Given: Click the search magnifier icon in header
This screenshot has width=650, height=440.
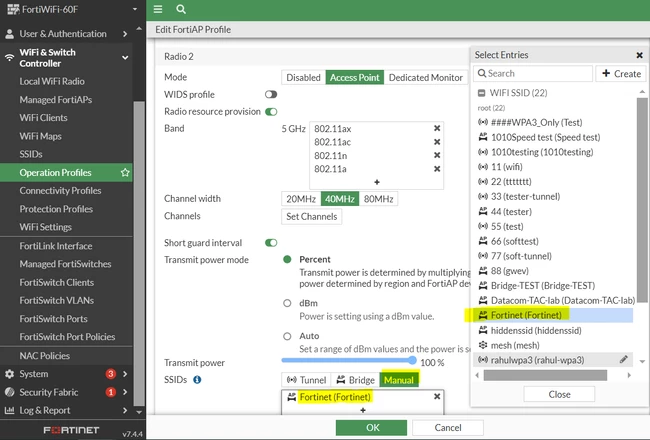Looking at the screenshot, I should click(181, 9).
